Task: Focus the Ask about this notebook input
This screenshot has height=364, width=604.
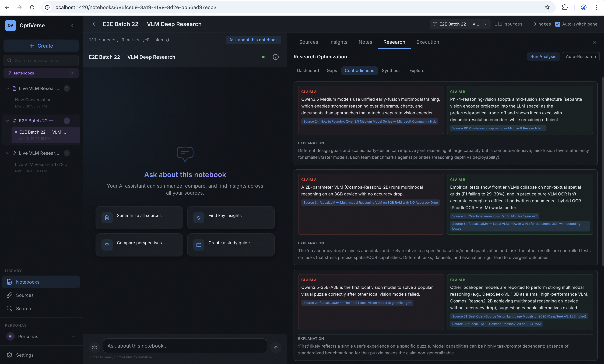Action: pyautogui.click(x=185, y=346)
